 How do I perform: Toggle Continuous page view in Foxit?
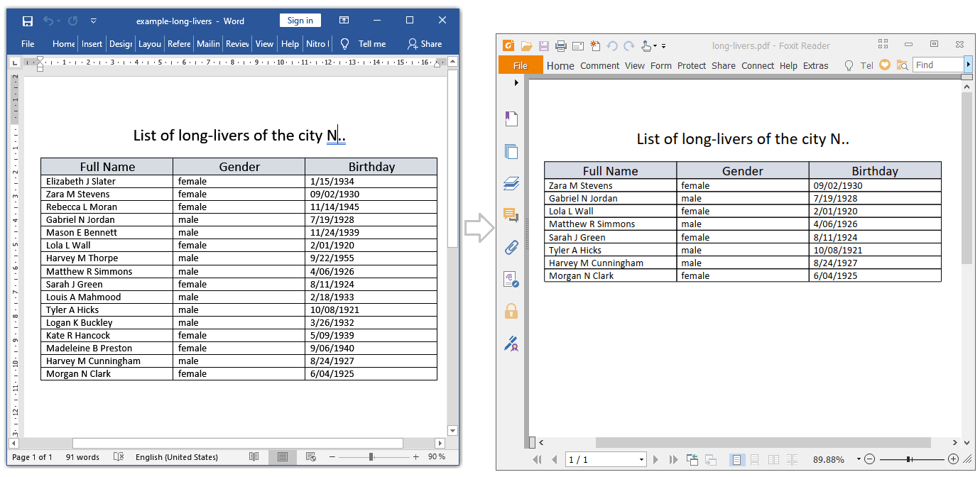pos(753,459)
